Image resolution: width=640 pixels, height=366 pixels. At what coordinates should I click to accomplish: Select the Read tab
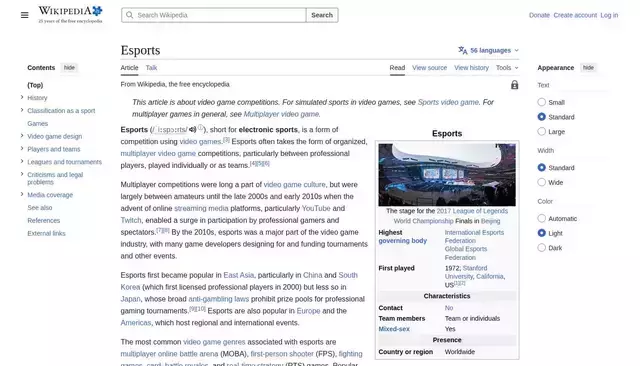point(397,68)
